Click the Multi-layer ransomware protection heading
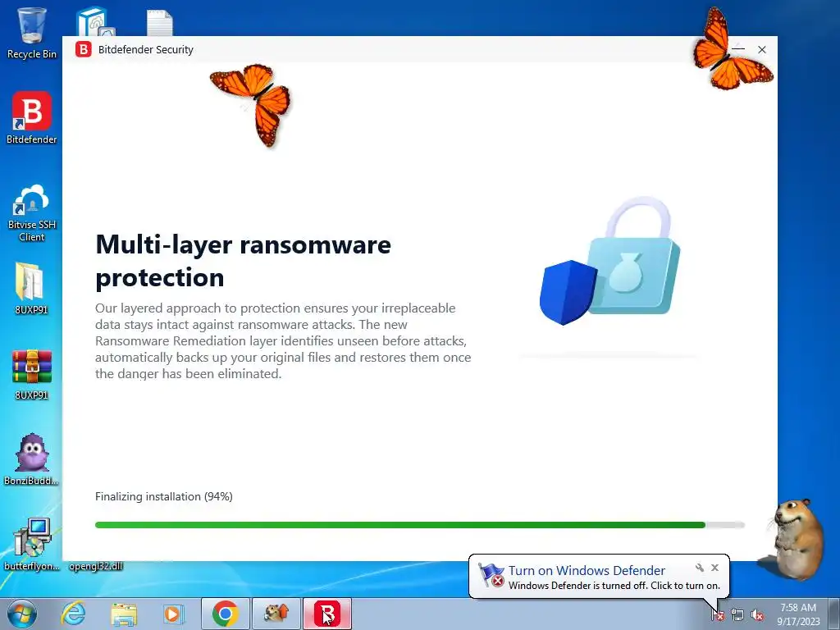The image size is (840, 630). (243, 261)
